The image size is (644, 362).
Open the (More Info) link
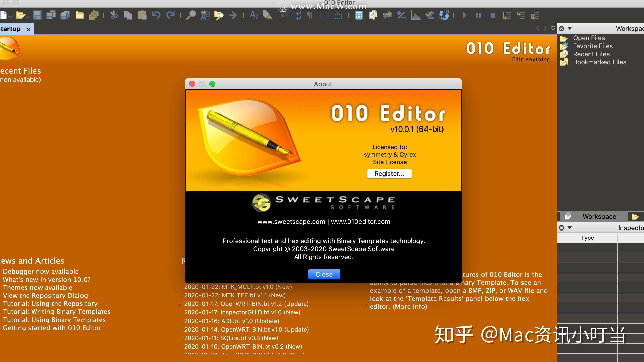click(410, 307)
